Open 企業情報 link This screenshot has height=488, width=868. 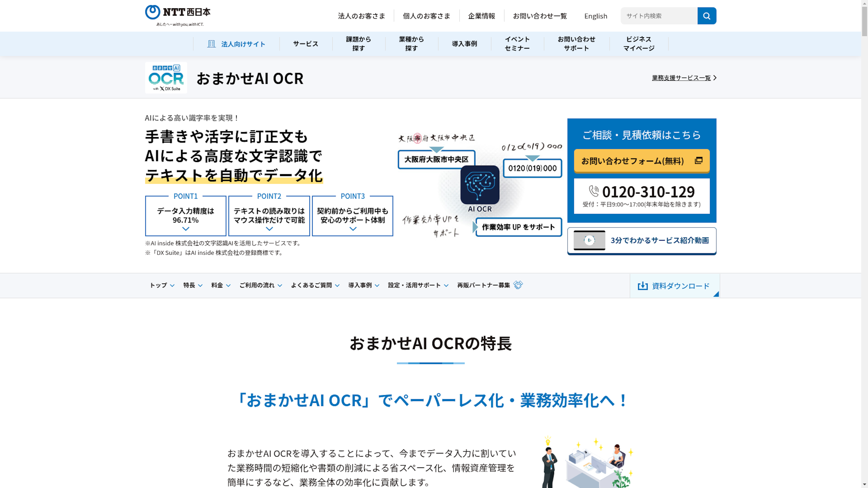tap(481, 16)
